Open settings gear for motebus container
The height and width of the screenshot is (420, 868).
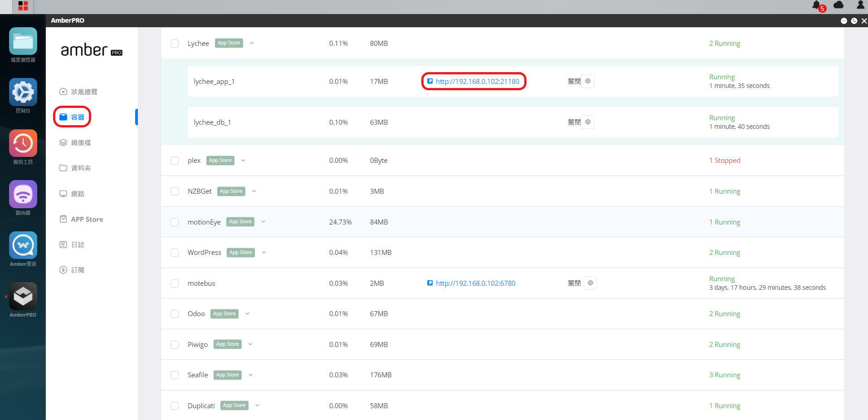pos(590,283)
